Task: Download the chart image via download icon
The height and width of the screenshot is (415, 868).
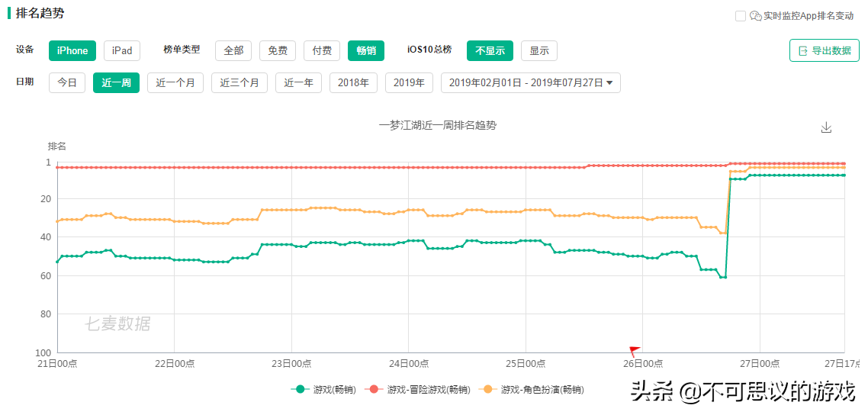Action: click(826, 127)
